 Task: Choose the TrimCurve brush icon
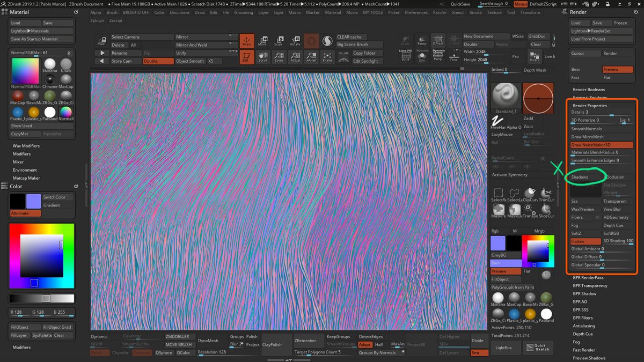point(546,195)
